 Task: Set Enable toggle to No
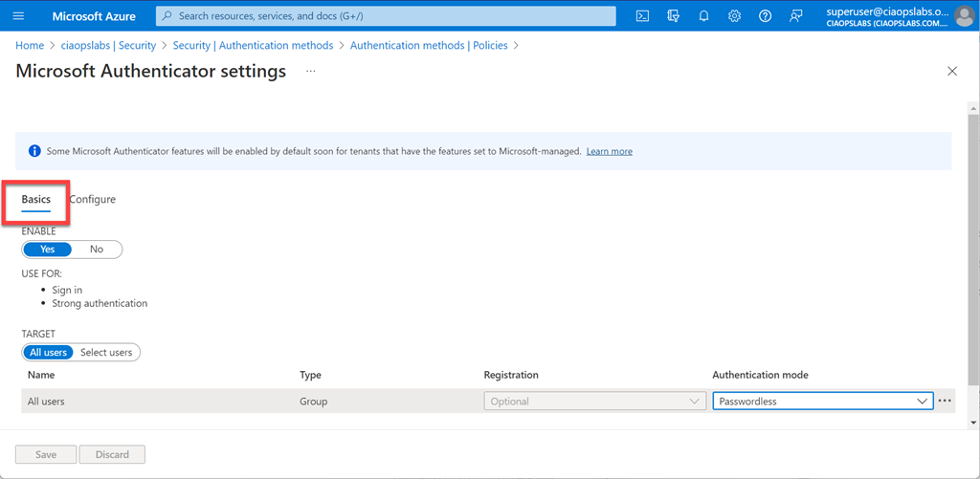pyautogui.click(x=97, y=250)
